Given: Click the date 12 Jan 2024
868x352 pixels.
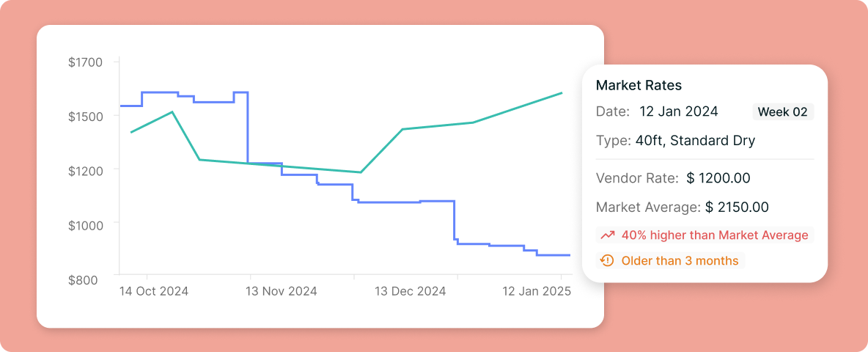Looking at the screenshot, I should (x=679, y=111).
